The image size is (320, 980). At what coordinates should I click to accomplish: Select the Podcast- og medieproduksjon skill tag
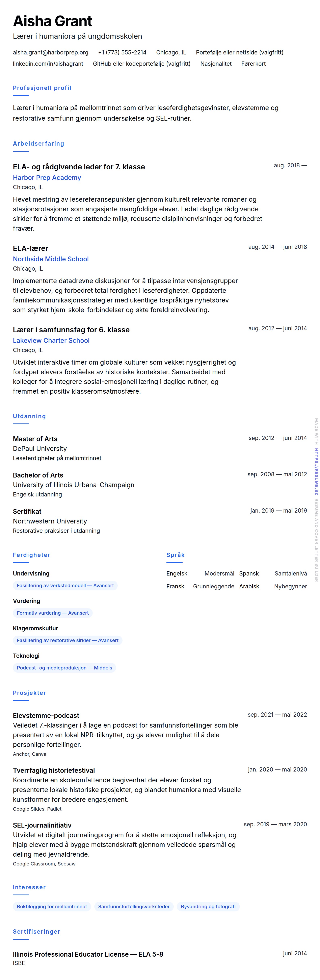tap(64, 668)
